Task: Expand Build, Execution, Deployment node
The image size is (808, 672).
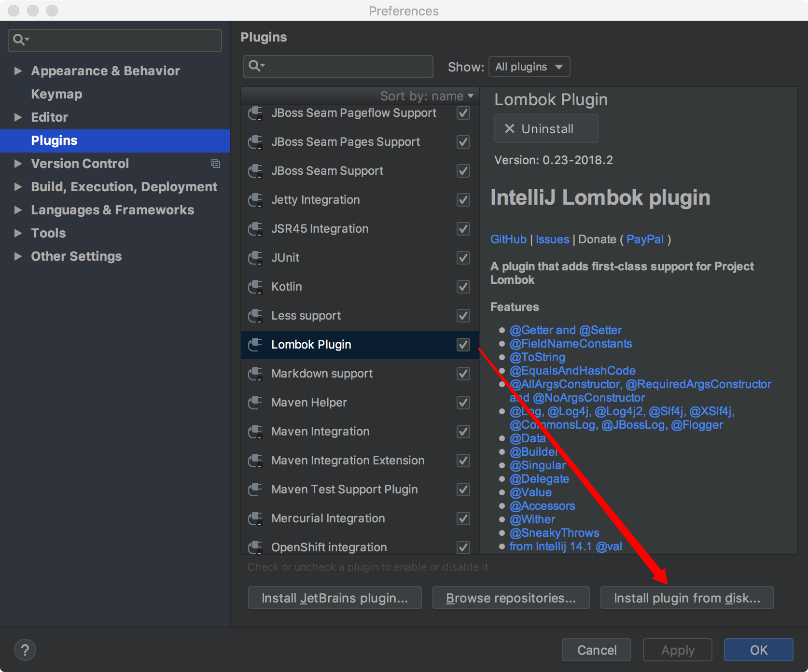Action: (18, 187)
